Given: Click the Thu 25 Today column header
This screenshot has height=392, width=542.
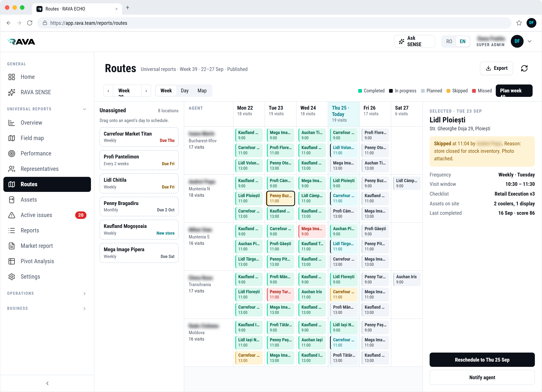Looking at the screenshot, I should click(344, 114).
